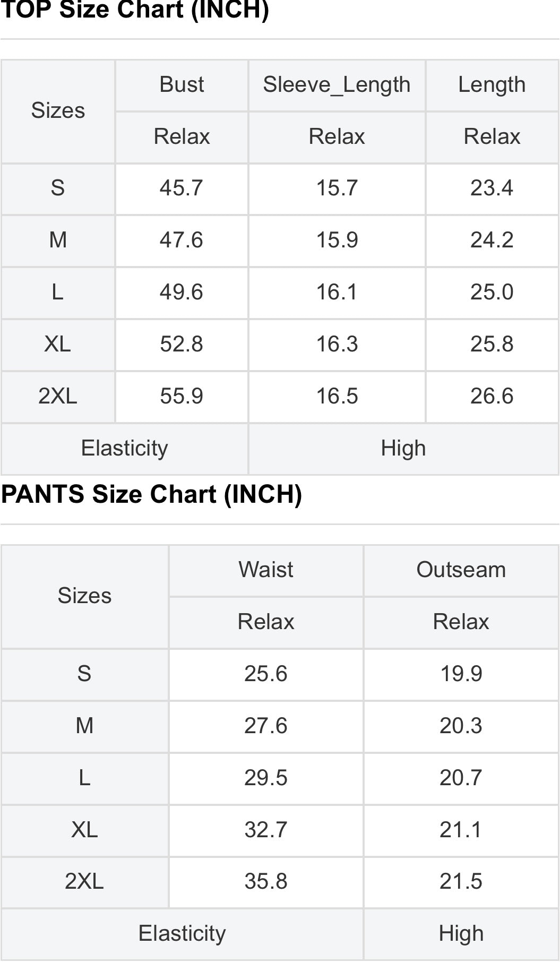Click outseam value 20.3 for size M

[x=461, y=726]
